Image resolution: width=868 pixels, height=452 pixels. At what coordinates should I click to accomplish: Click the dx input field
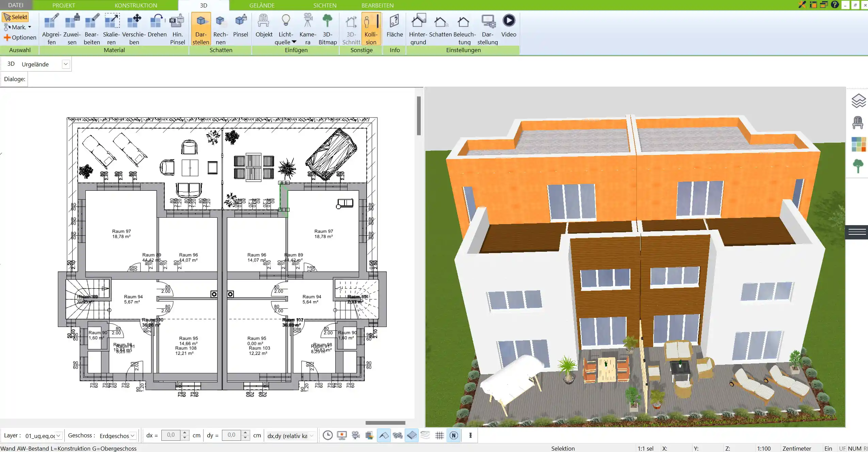pyautogui.click(x=171, y=435)
